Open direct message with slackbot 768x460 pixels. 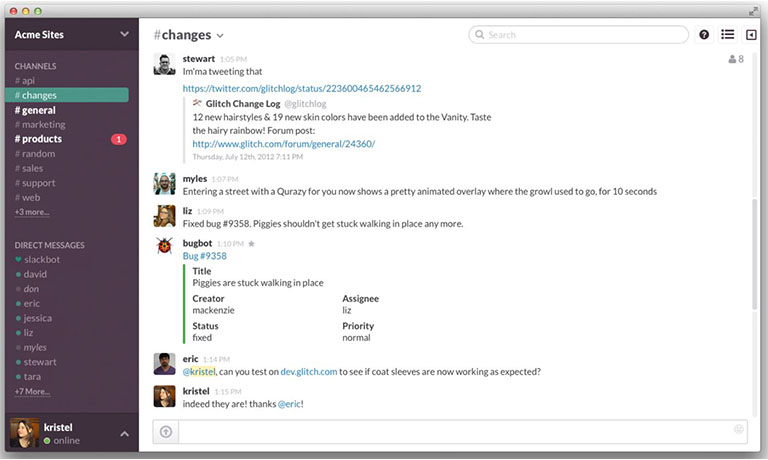pyautogui.click(x=38, y=260)
